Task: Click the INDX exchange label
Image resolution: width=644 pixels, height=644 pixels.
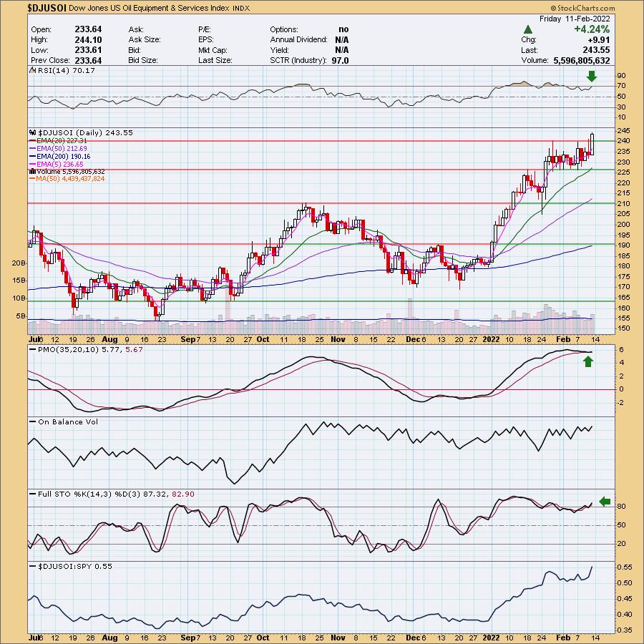Action: [x=240, y=8]
